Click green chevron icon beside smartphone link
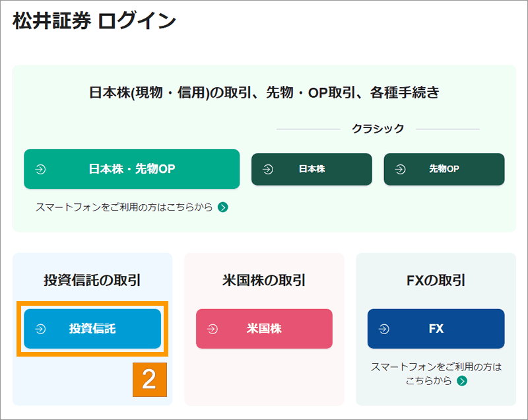The image size is (528, 420). 223,207
